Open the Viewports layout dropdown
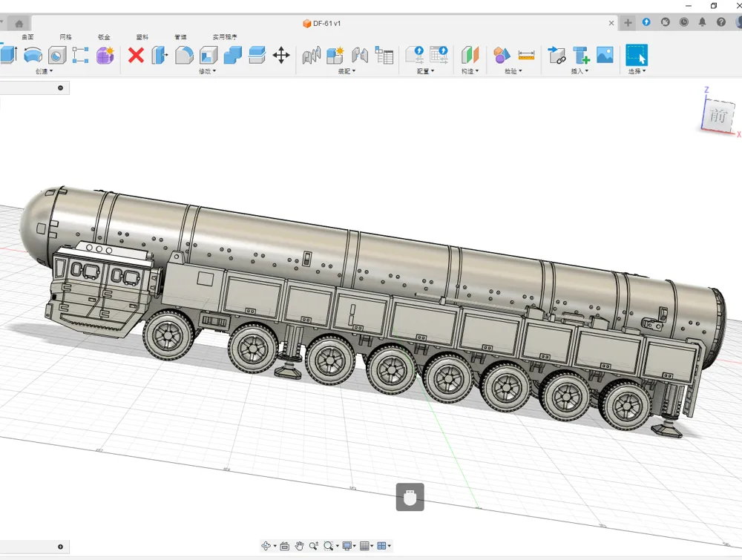 click(384, 546)
